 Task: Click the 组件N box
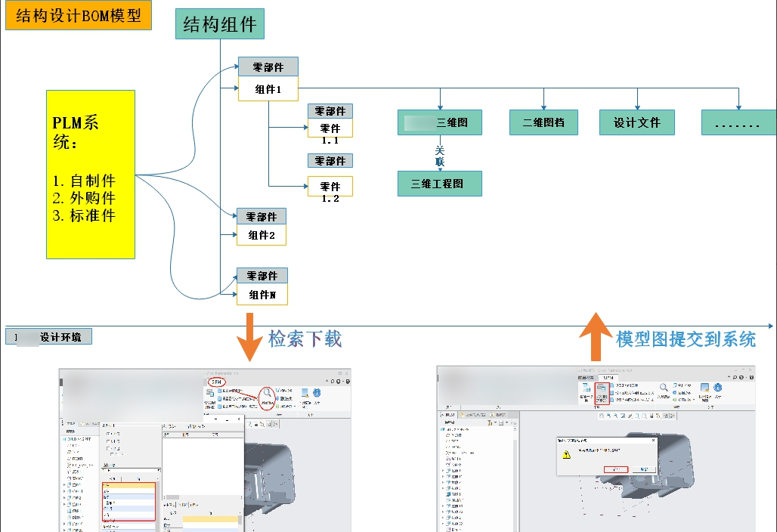point(262,295)
